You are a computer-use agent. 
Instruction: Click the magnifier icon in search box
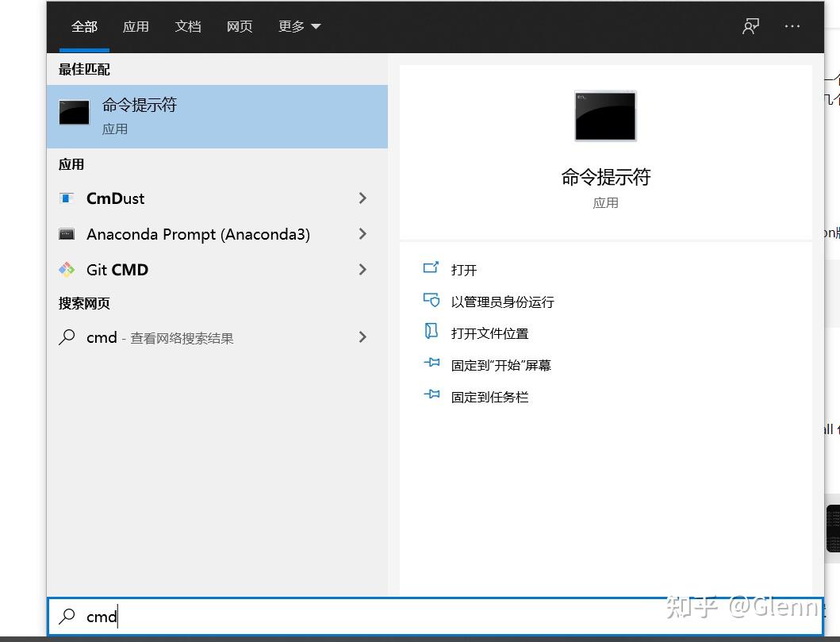(x=67, y=617)
